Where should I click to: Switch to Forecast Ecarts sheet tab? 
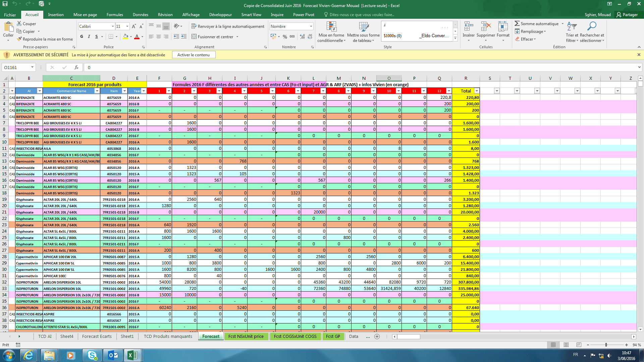(x=97, y=336)
